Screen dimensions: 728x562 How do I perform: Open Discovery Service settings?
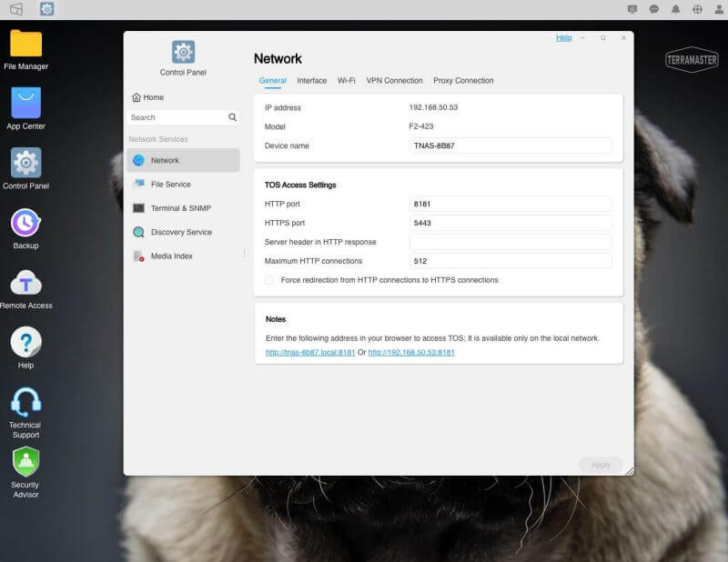184,232
